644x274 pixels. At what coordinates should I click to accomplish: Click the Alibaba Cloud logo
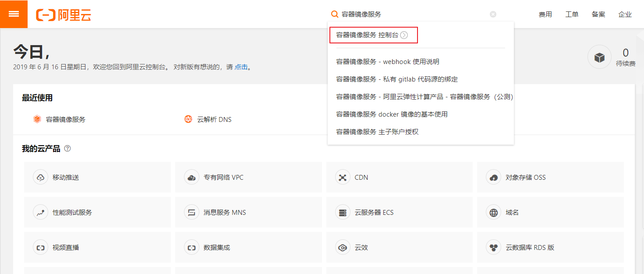coord(64,14)
